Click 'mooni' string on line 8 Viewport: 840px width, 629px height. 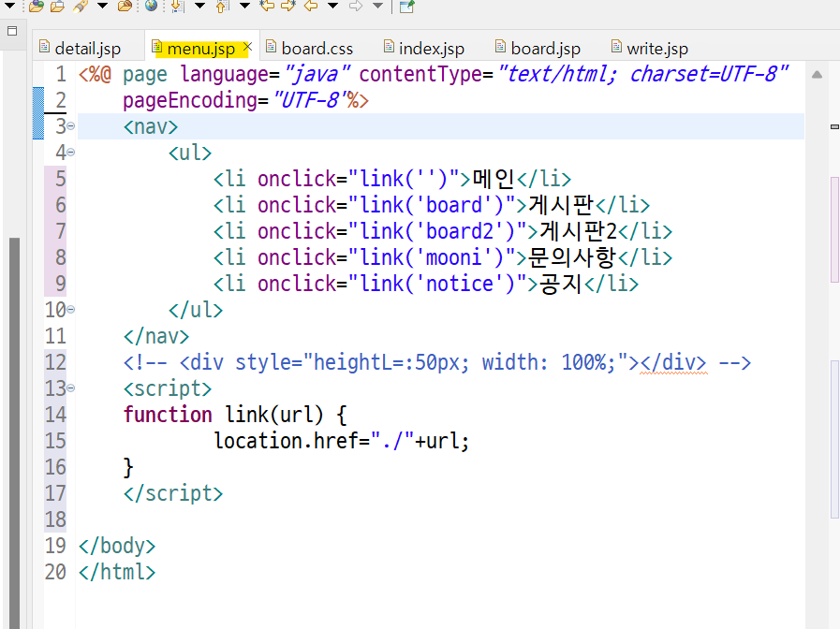(454, 257)
